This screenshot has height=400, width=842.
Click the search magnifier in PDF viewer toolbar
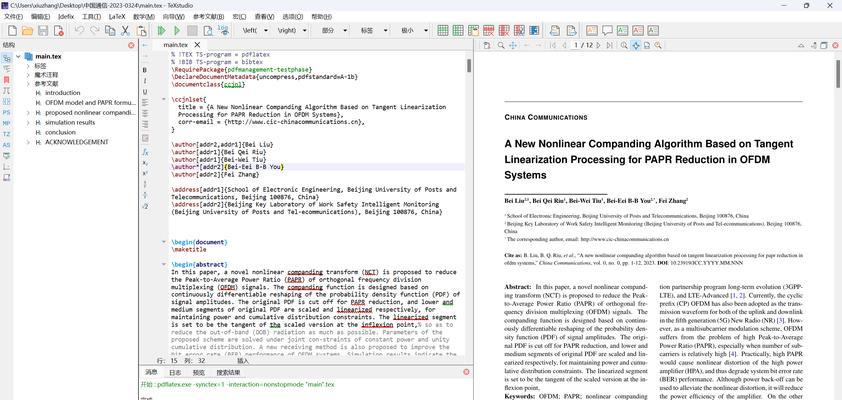pyautogui.click(x=501, y=45)
